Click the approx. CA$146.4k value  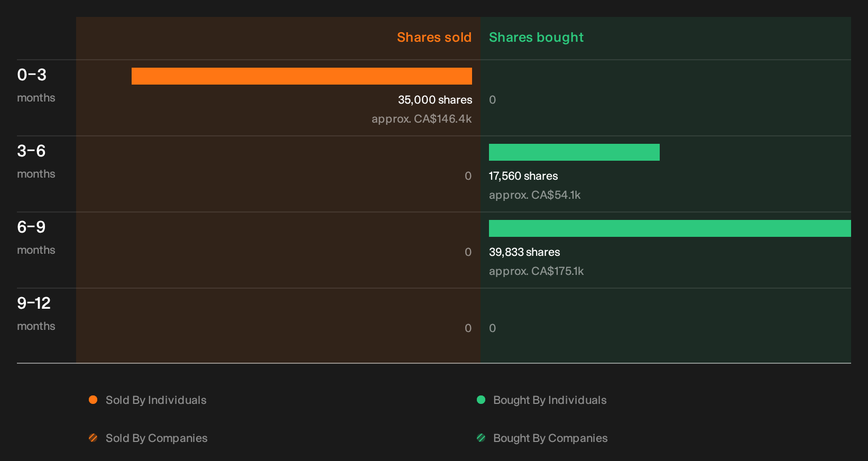click(422, 119)
